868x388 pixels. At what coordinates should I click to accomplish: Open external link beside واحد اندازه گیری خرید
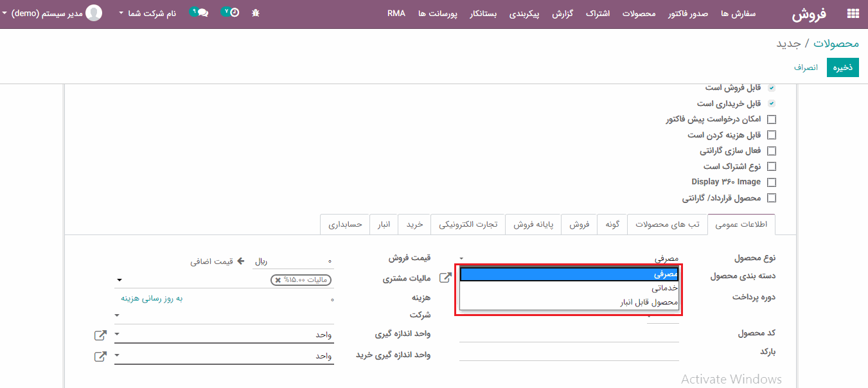point(100,356)
